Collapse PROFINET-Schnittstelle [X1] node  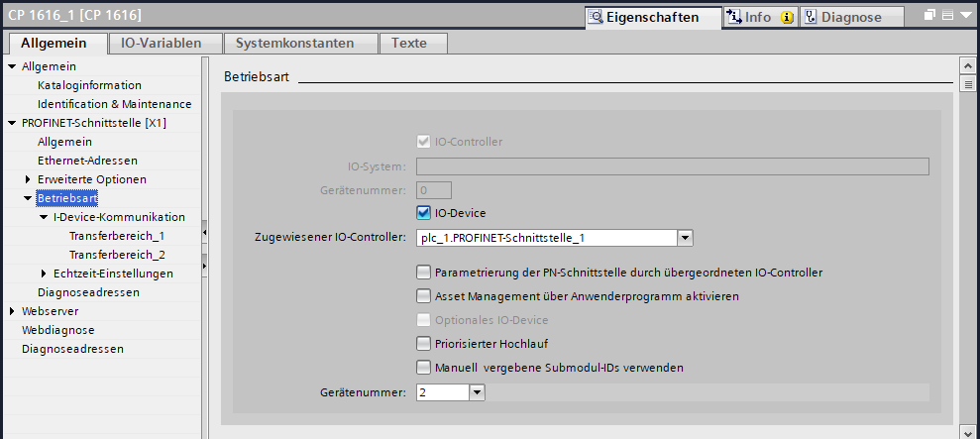point(12,123)
